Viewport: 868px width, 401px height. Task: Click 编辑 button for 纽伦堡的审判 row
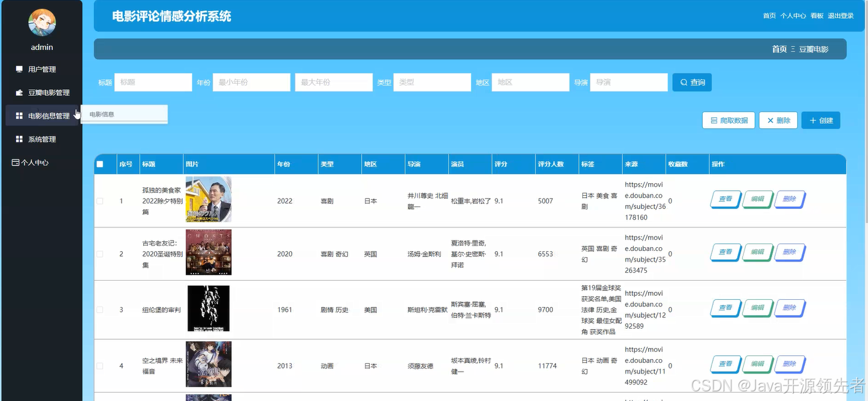(x=757, y=308)
